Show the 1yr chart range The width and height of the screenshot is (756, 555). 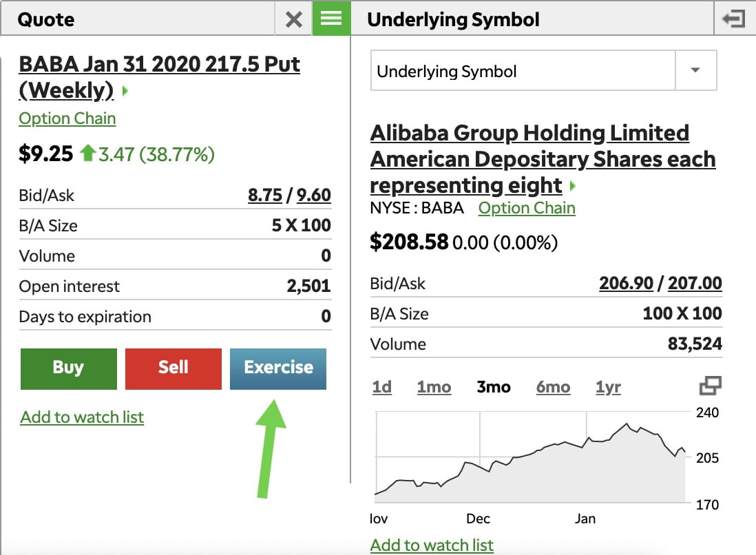(608, 387)
